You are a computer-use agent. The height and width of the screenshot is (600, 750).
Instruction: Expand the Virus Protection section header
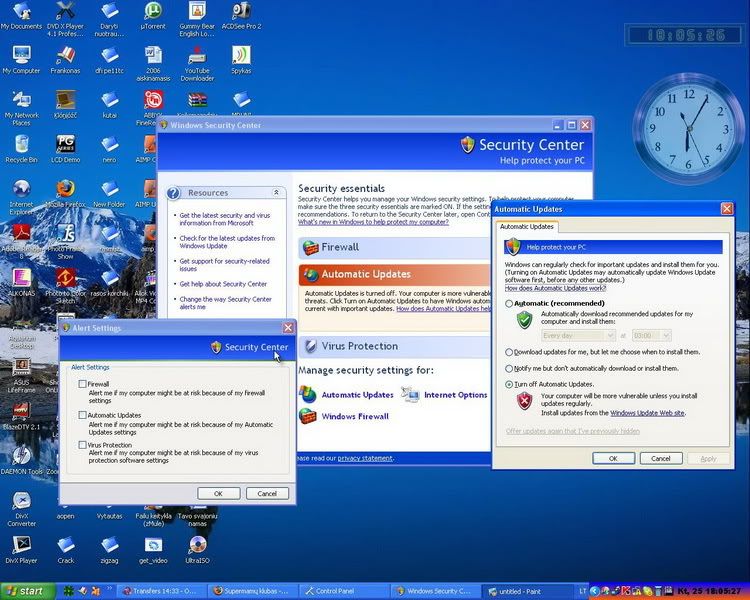395,346
